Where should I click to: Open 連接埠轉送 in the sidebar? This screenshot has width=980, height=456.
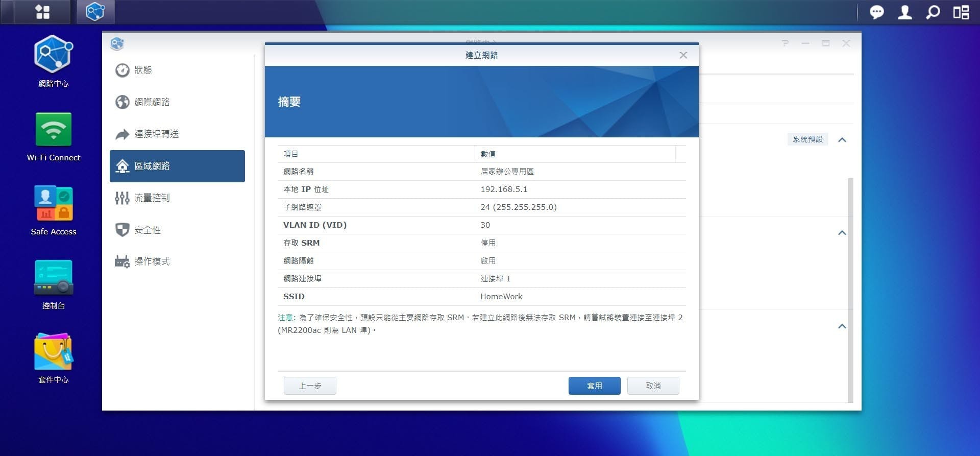click(x=177, y=134)
